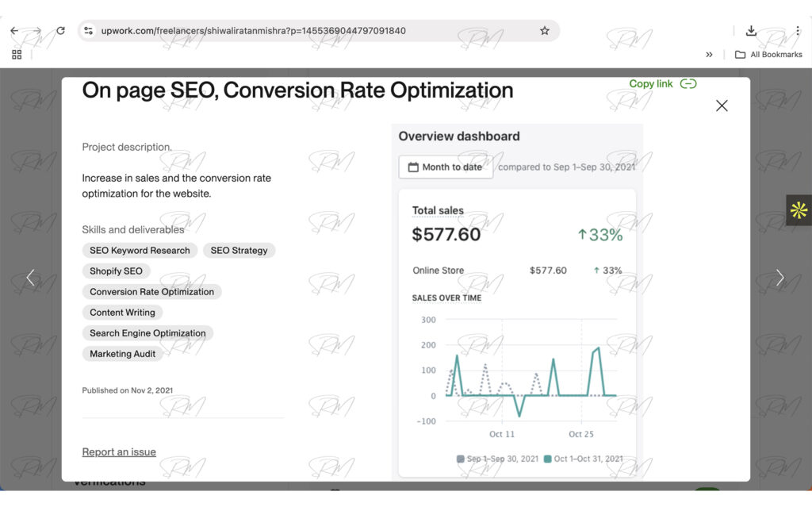
Task: Click Project description label
Action: coord(126,148)
